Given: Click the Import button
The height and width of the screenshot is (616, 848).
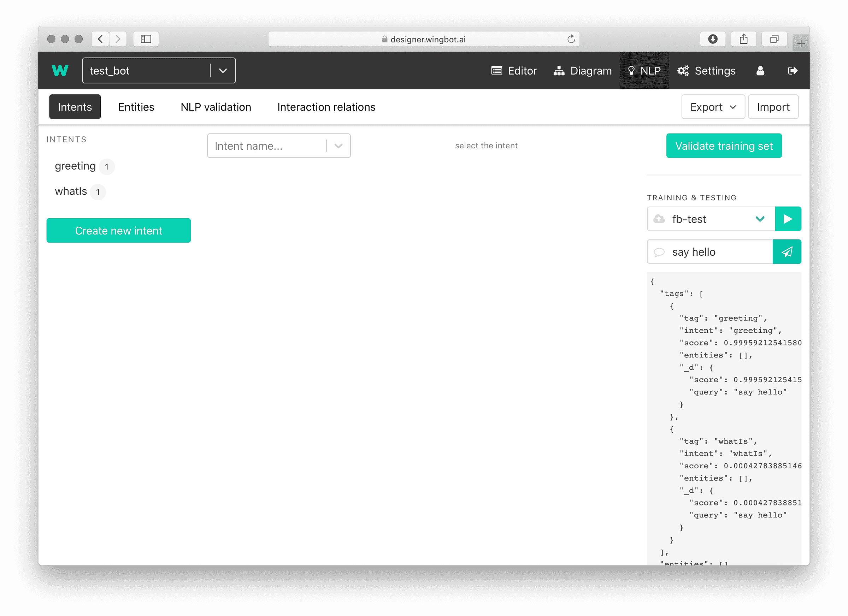Looking at the screenshot, I should tap(773, 107).
